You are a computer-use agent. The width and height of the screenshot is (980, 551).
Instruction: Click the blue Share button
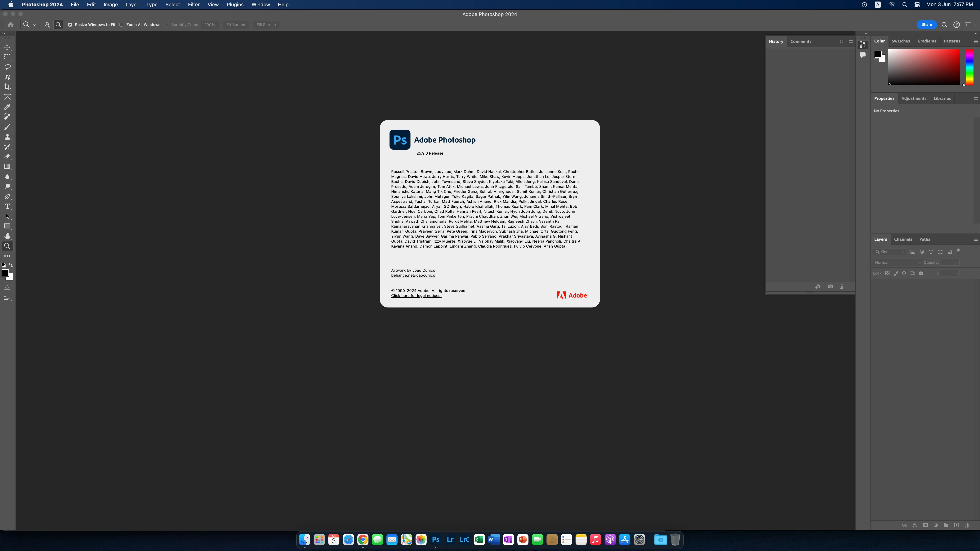(x=926, y=25)
